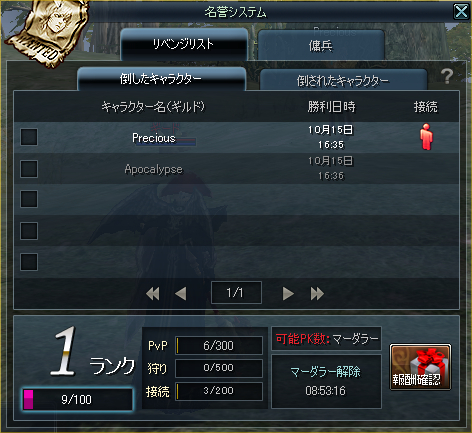Check the box beside Precious
This screenshot has height=433, width=472.
pyautogui.click(x=29, y=137)
